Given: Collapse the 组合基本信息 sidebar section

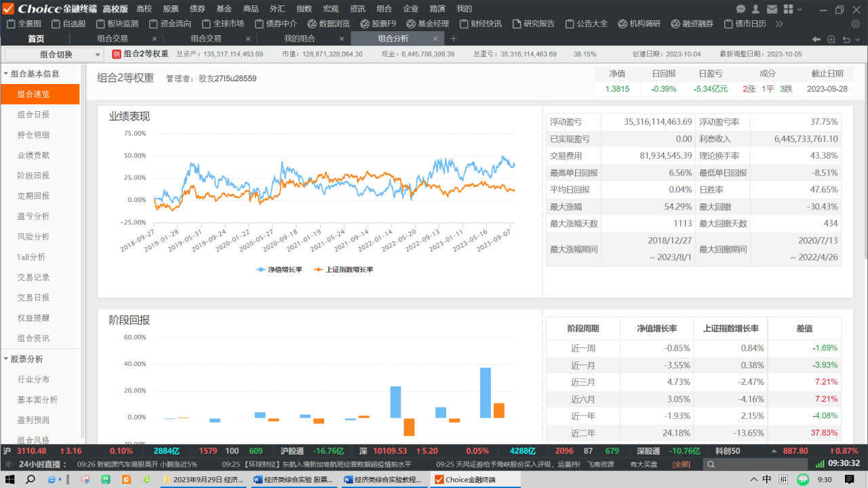Looking at the screenshot, I should click(7, 74).
